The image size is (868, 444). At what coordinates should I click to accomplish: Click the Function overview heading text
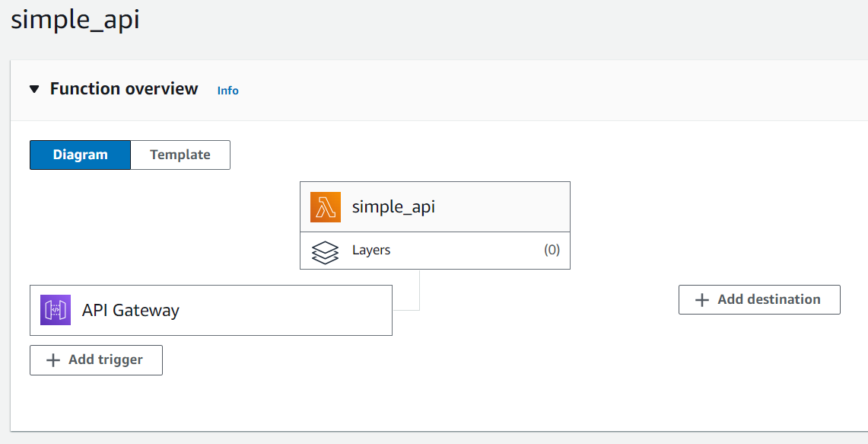point(124,89)
